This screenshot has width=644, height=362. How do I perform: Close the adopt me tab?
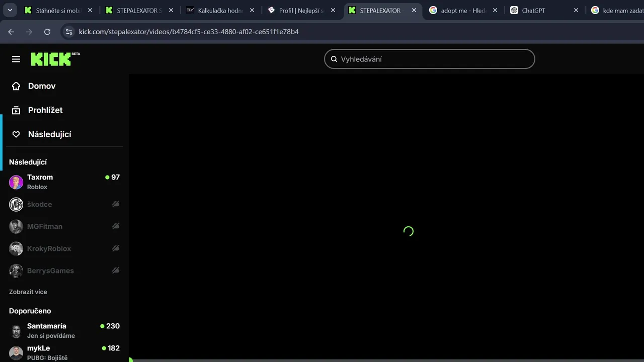495,10
